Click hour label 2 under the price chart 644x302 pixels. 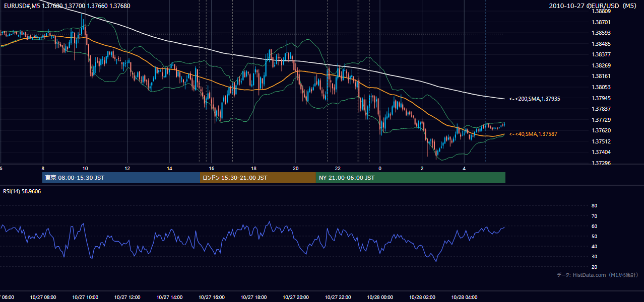click(x=422, y=169)
